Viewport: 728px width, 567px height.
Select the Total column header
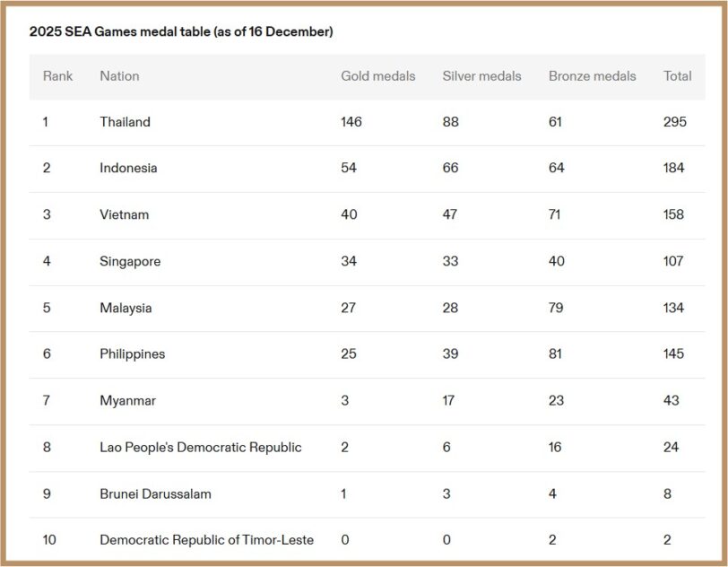pyautogui.click(x=677, y=76)
